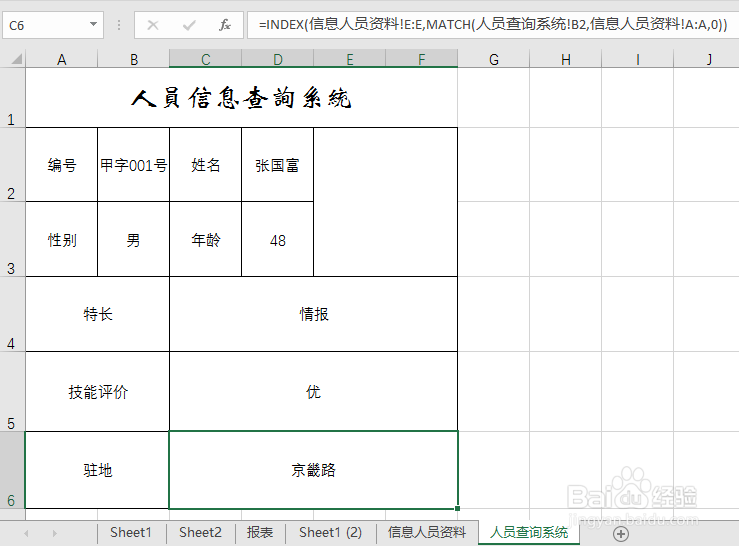The width and height of the screenshot is (739, 546).
Task: Select the cell containing 48
Action: pyautogui.click(x=278, y=240)
